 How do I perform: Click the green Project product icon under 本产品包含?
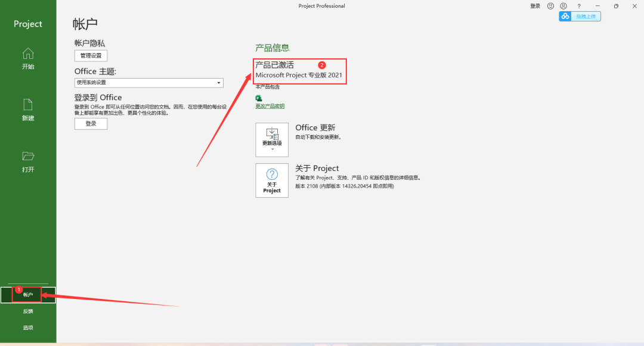click(258, 98)
